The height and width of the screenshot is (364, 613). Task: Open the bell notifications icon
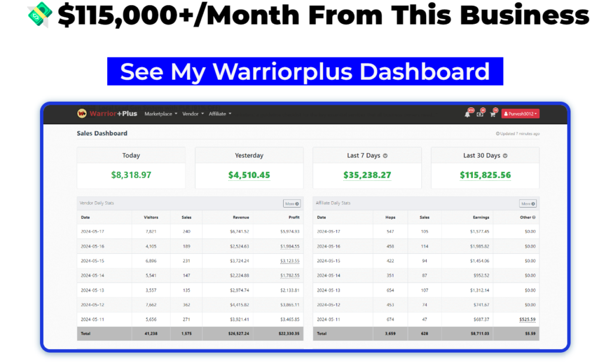click(468, 114)
